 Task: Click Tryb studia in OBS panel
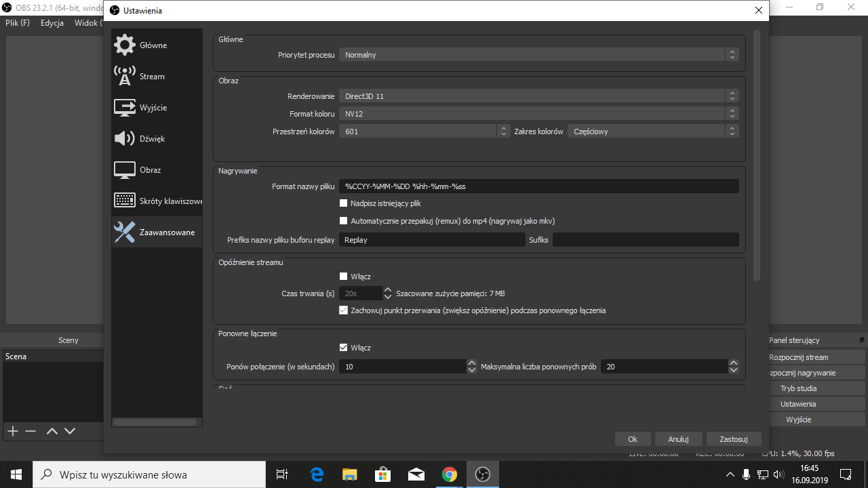(x=816, y=388)
